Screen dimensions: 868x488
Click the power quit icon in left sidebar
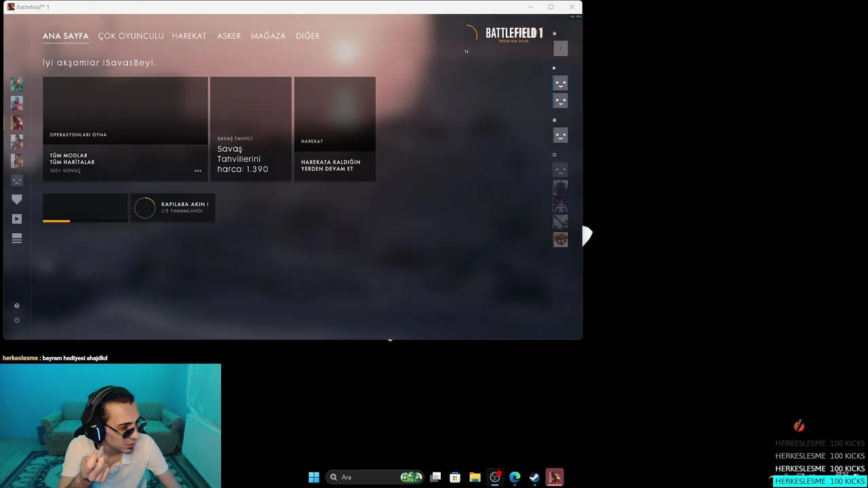[17, 320]
